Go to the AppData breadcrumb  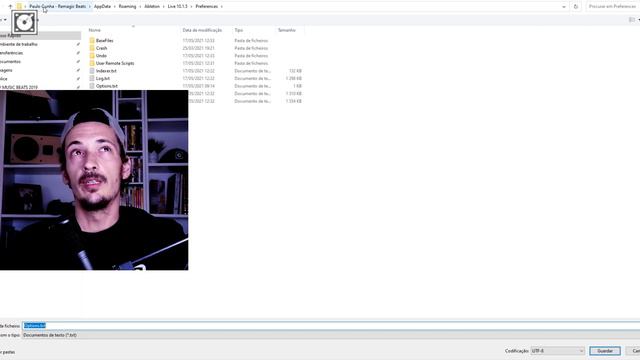click(102, 7)
